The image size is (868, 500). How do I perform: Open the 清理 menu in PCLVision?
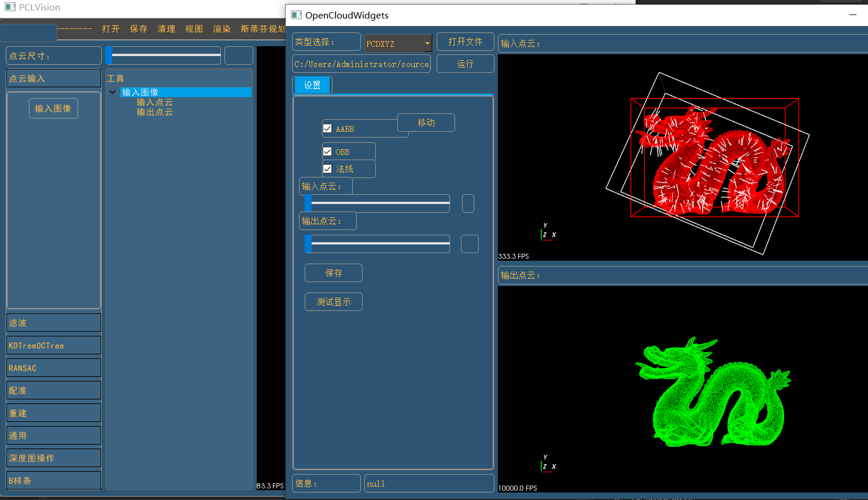tap(166, 29)
